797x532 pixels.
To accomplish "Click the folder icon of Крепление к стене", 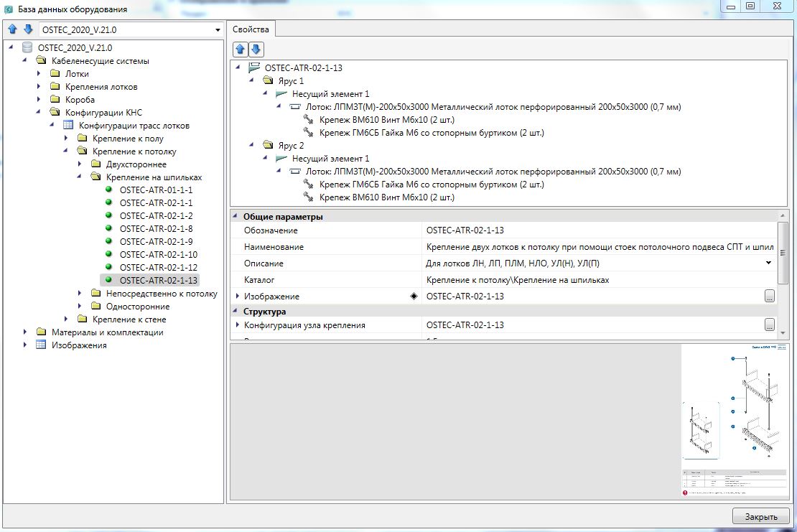I will coord(82,319).
